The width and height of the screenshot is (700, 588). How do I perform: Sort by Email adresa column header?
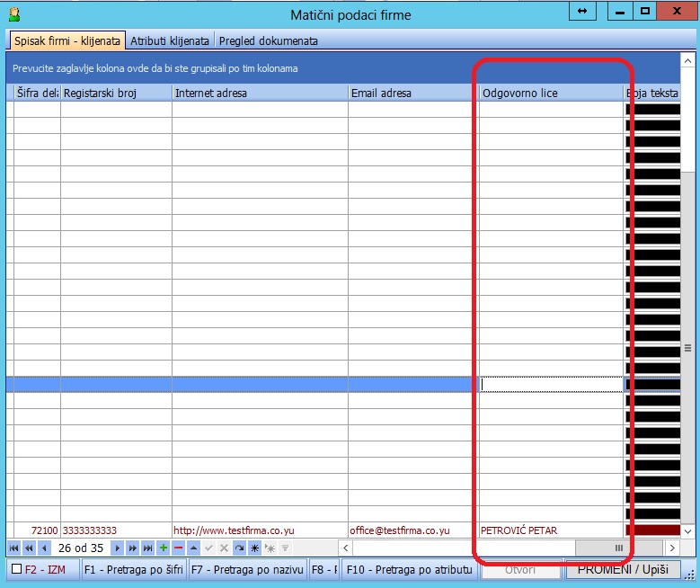[x=412, y=93]
